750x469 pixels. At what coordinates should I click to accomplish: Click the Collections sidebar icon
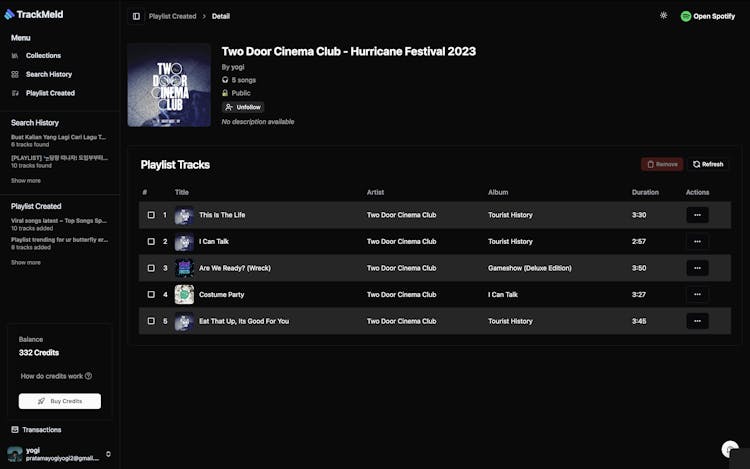[15, 55]
